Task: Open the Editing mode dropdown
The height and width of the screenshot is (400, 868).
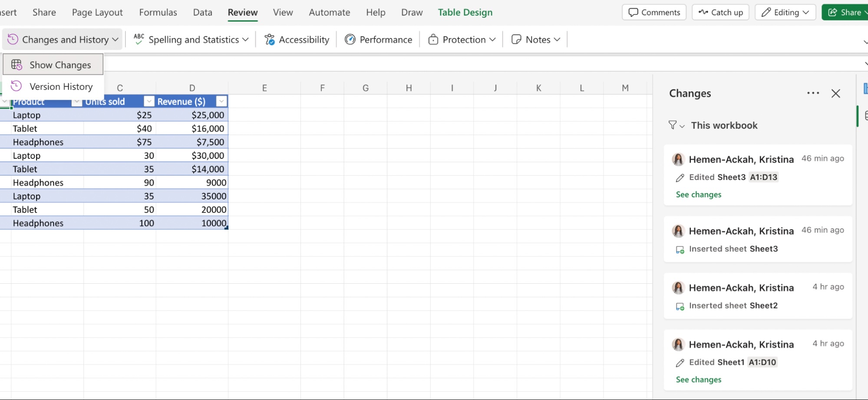Action: point(785,12)
